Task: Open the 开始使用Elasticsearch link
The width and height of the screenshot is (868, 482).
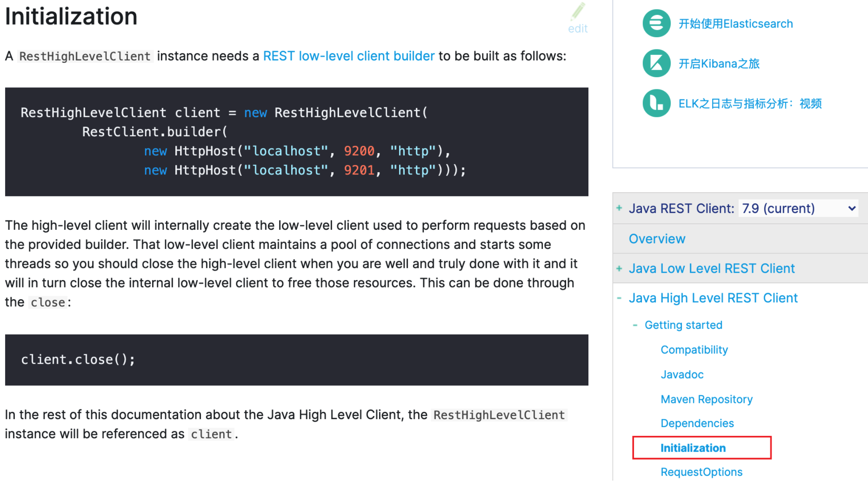Action: point(735,24)
